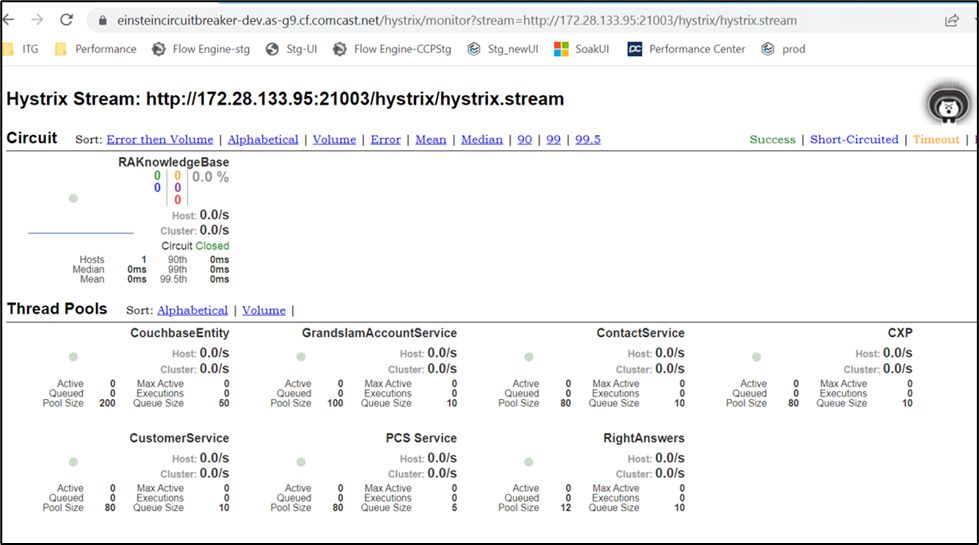Click the ContactService thread pool title
This screenshot has height=545, width=979.
point(641,333)
